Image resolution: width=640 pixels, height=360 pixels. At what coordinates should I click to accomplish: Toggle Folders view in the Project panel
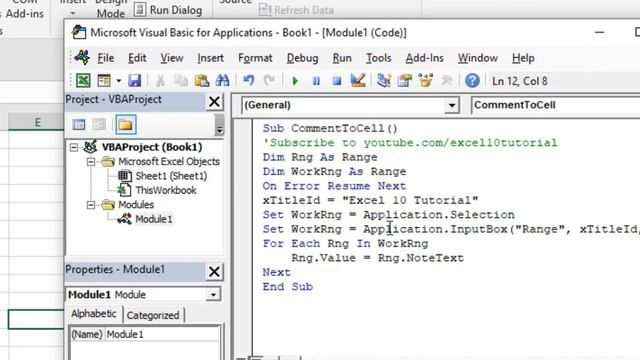(125, 124)
